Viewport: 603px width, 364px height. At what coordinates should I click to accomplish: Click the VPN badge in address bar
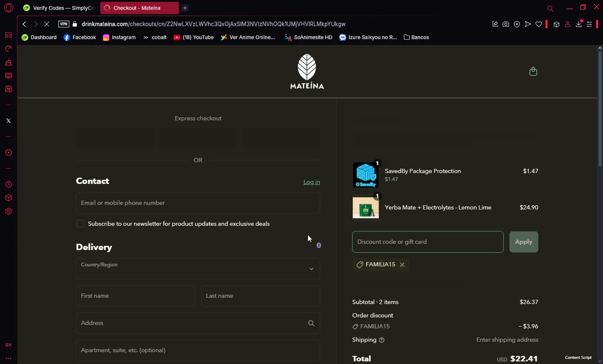tap(64, 24)
